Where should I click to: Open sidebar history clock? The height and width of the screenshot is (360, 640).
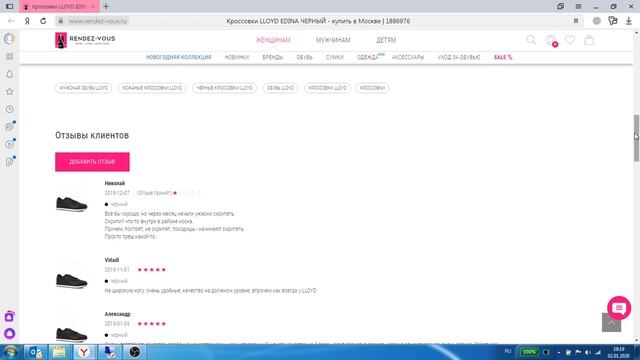(9, 109)
